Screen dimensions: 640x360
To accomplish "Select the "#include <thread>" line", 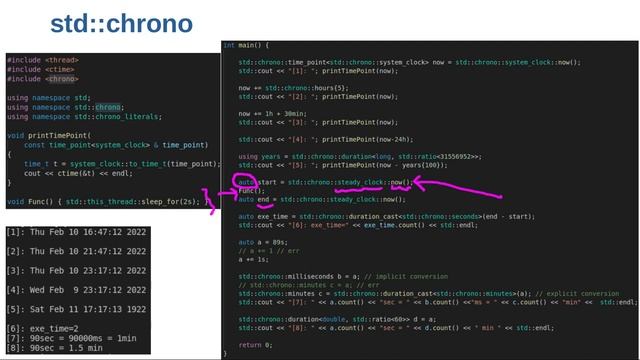I will (x=43, y=60).
